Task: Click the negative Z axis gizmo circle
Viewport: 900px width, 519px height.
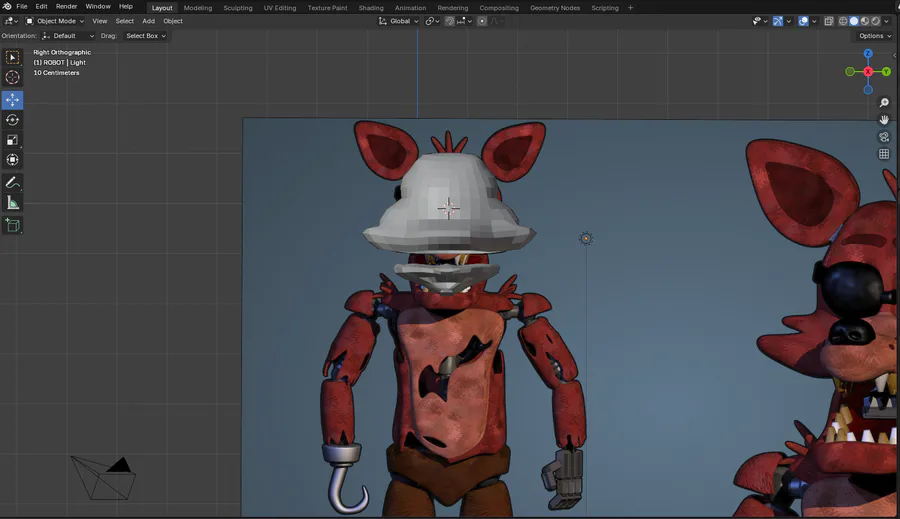Action: 868,90
